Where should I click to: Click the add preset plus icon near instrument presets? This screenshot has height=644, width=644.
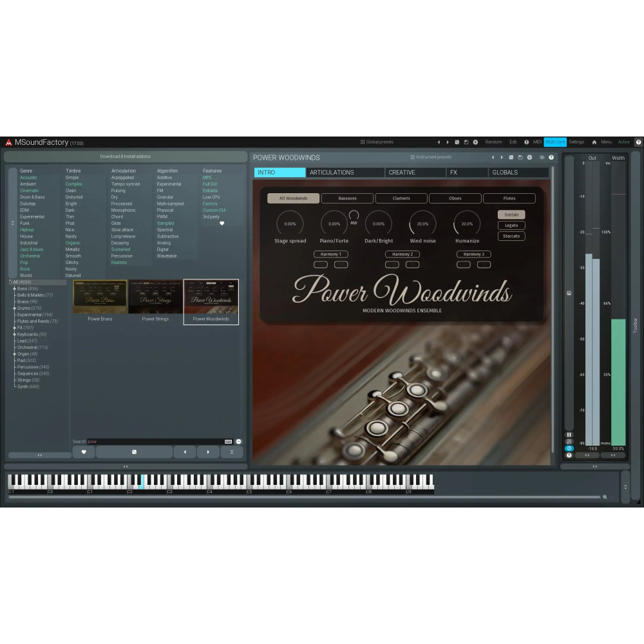(x=529, y=156)
